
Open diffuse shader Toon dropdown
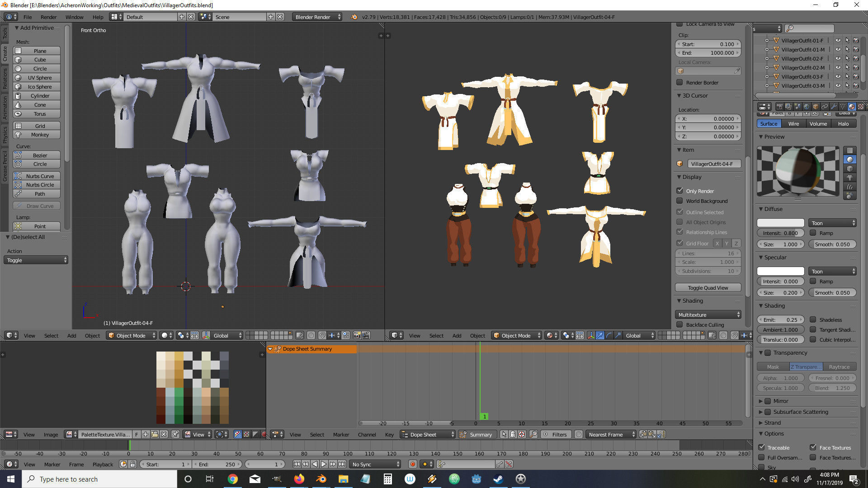833,223
